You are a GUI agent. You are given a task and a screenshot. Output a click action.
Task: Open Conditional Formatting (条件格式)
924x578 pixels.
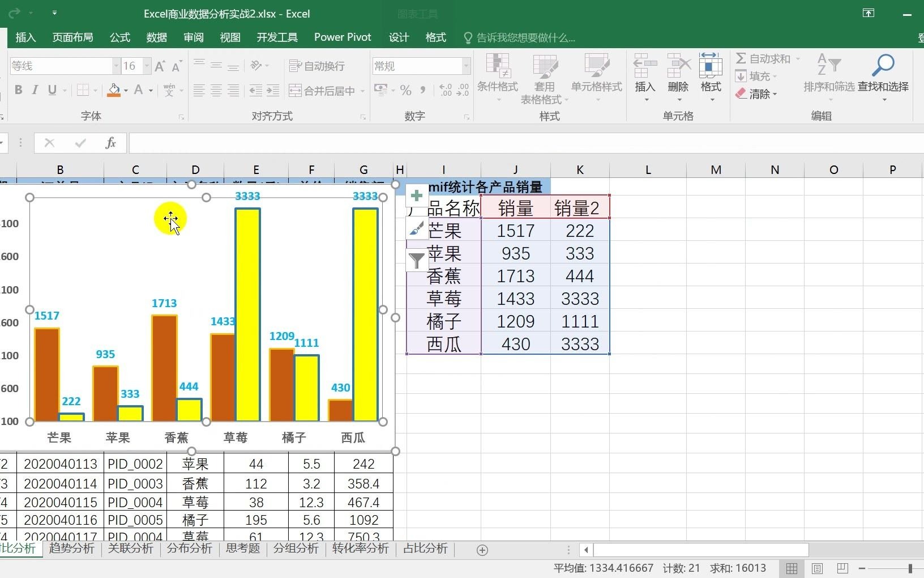(498, 78)
